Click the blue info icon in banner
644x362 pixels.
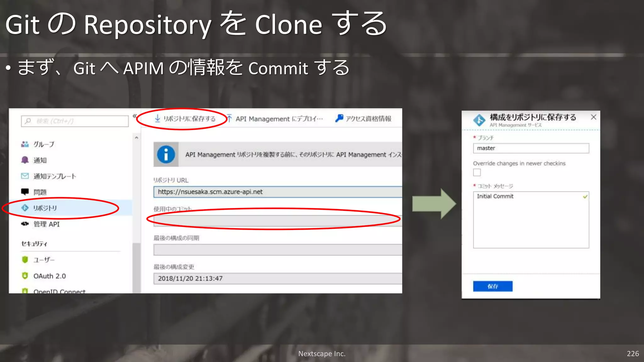166,154
